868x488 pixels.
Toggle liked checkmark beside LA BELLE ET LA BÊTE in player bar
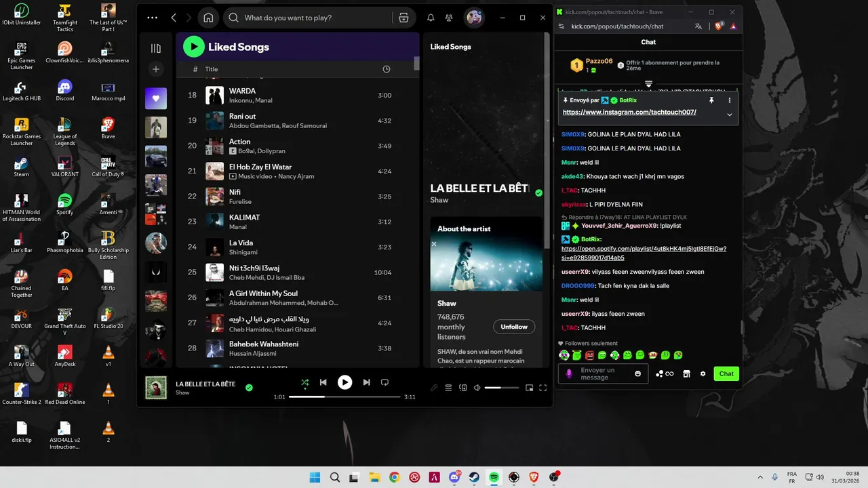click(249, 388)
